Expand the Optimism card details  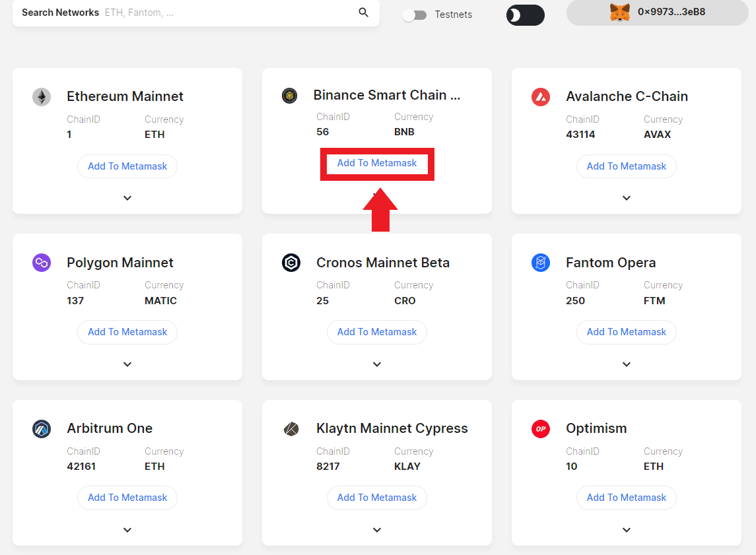point(627,530)
